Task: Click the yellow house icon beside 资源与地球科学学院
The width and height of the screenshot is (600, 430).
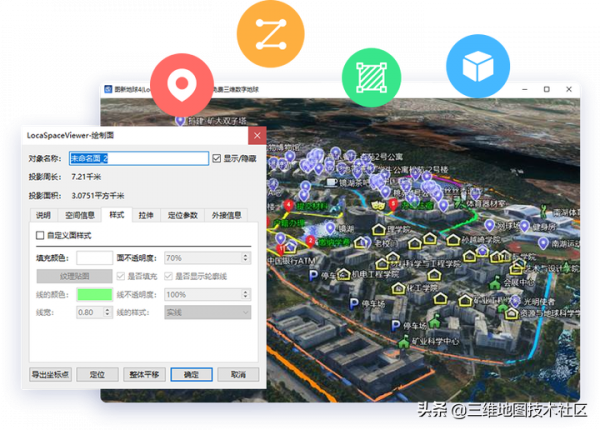Action: tap(511, 314)
